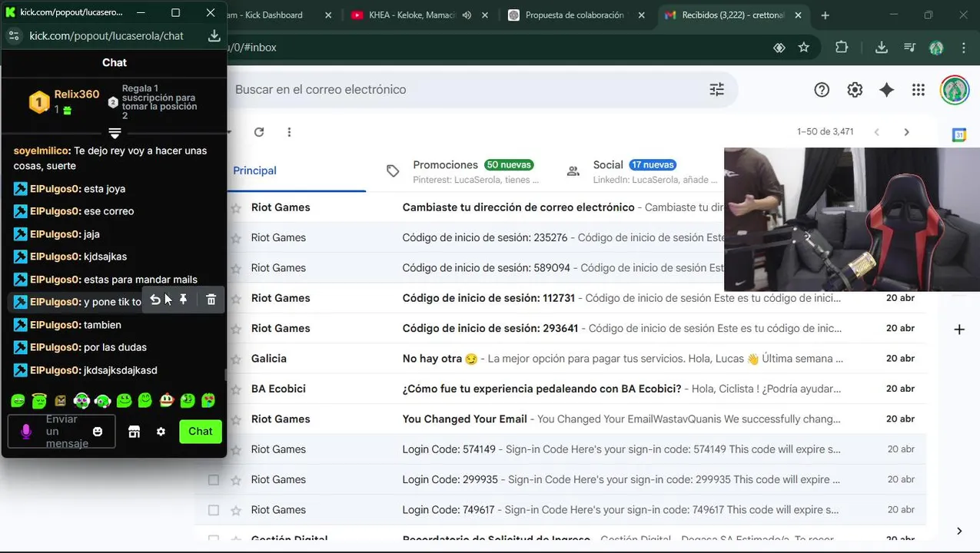
Task: Delete the hovered chat message with trash icon
Action: (x=211, y=300)
